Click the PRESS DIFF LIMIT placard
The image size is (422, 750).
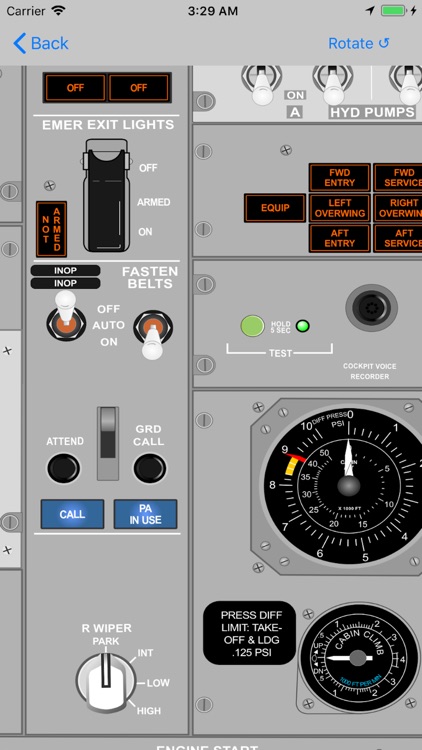coord(250,633)
